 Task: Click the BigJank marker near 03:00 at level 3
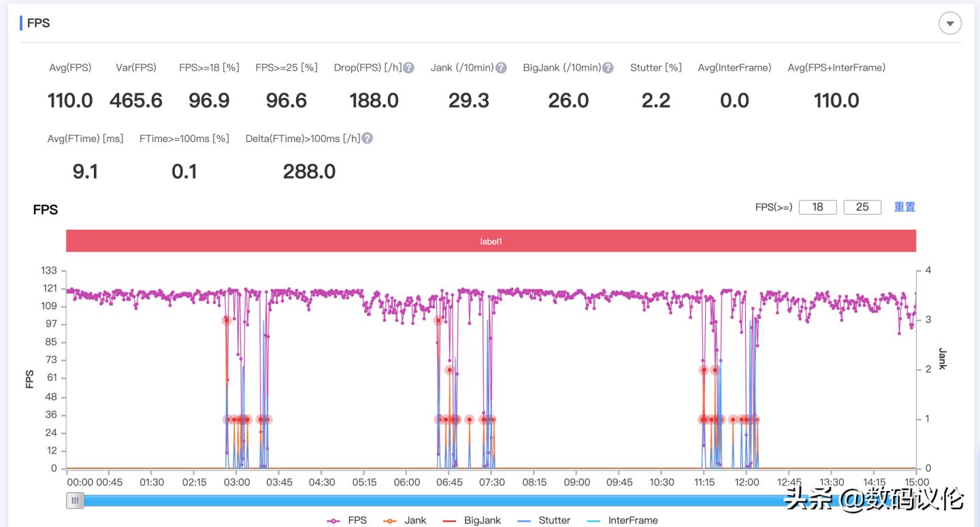pos(227,320)
